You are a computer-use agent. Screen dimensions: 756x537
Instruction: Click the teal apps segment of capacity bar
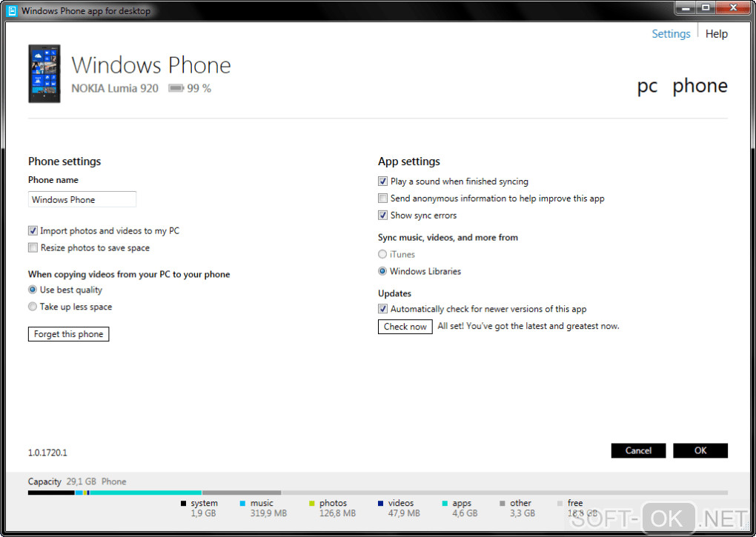145,493
